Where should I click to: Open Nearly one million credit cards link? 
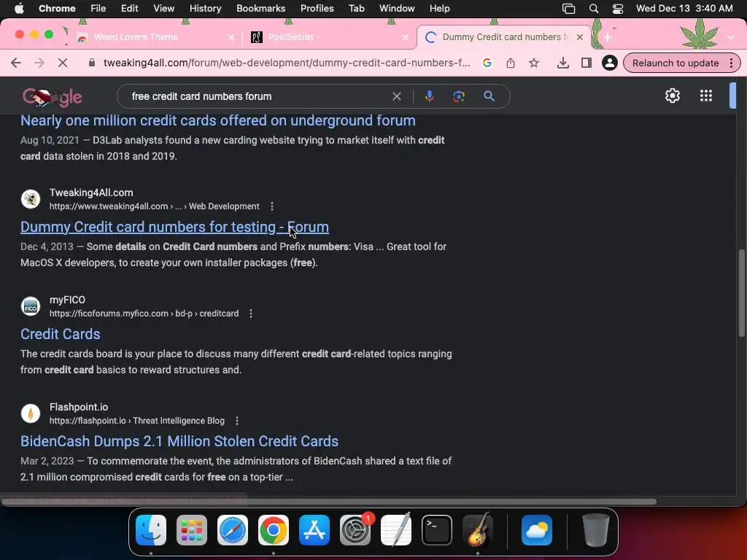click(x=217, y=120)
